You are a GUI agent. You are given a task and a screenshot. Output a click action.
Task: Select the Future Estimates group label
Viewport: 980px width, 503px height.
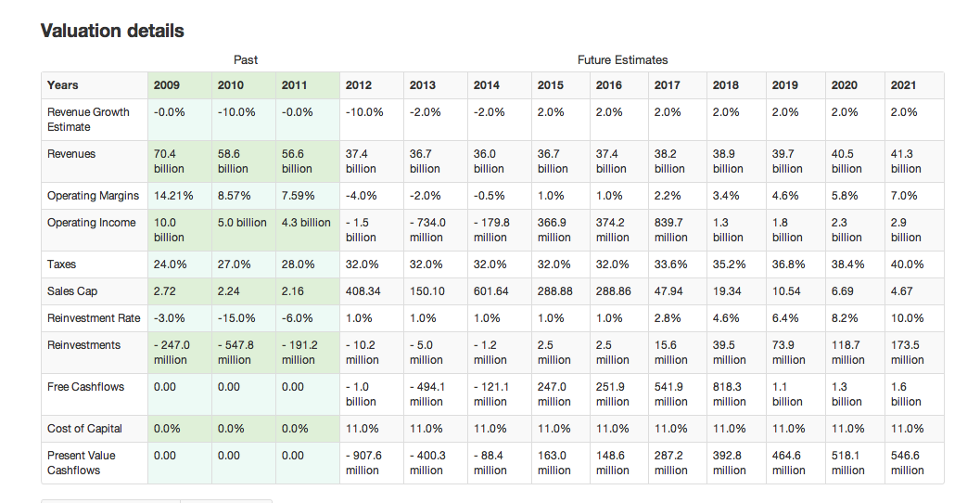click(622, 60)
